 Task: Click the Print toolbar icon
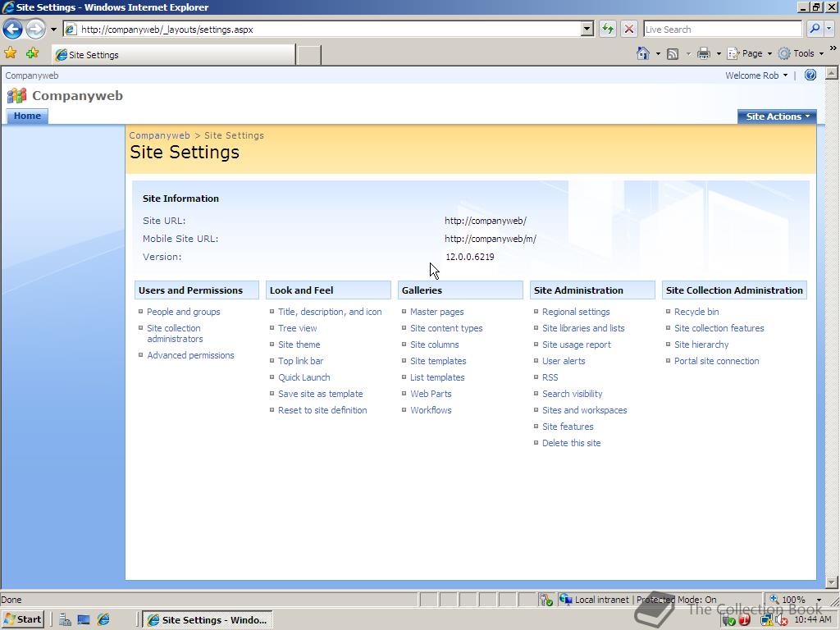tap(704, 53)
